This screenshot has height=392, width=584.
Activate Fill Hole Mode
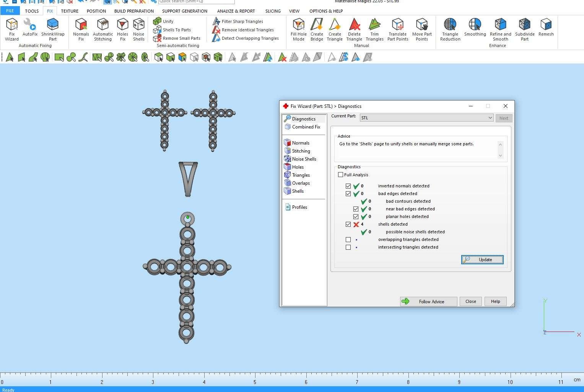[x=298, y=29]
